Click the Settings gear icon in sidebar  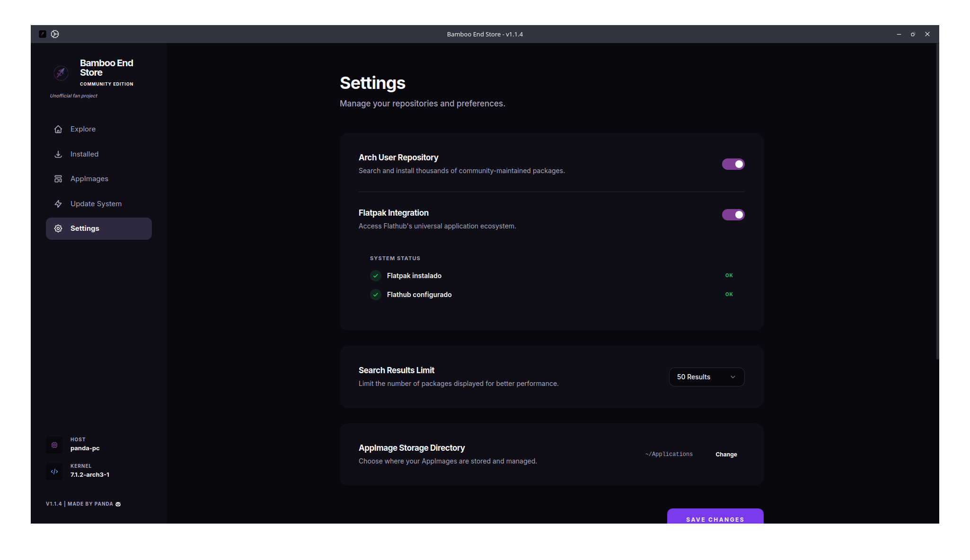[x=58, y=228]
